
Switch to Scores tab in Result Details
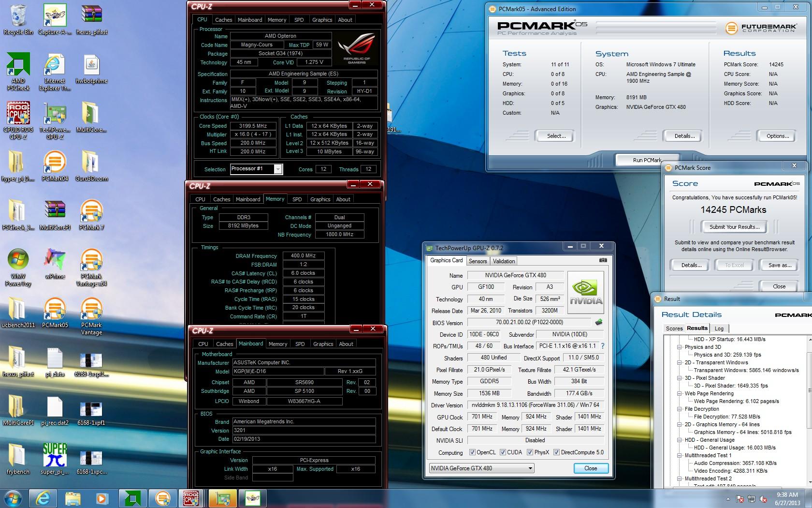pos(674,329)
